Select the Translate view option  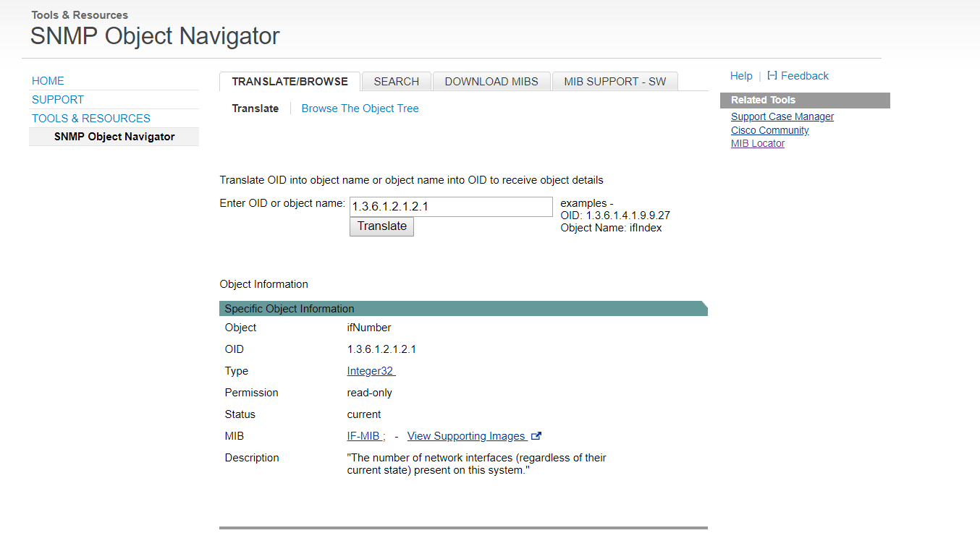pos(255,108)
